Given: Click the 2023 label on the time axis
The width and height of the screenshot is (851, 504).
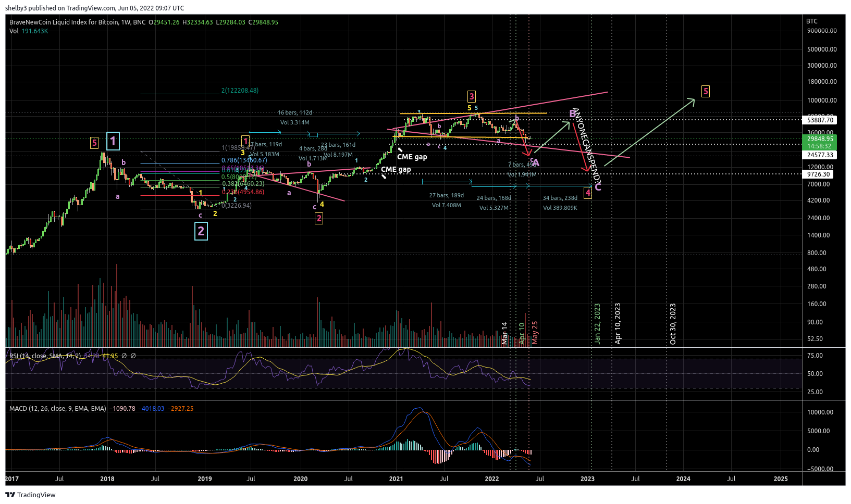Looking at the screenshot, I should click(x=587, y=479).
